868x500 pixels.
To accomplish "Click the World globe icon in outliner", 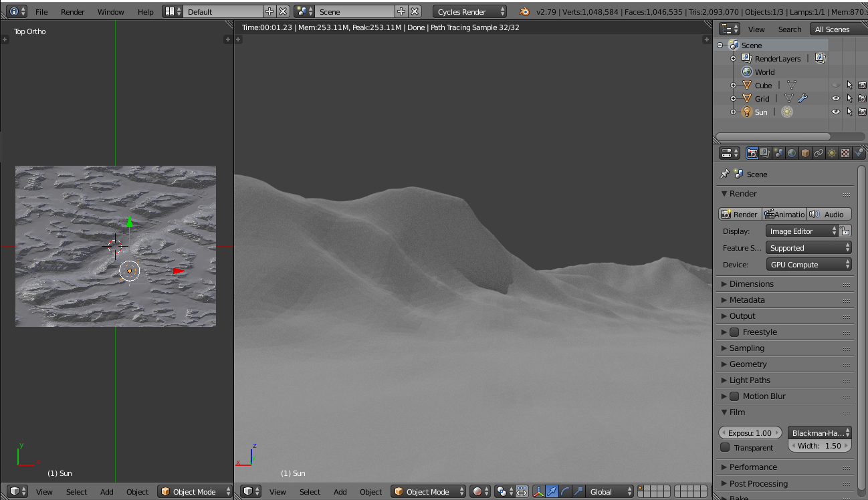I will [x=747, y=72].
